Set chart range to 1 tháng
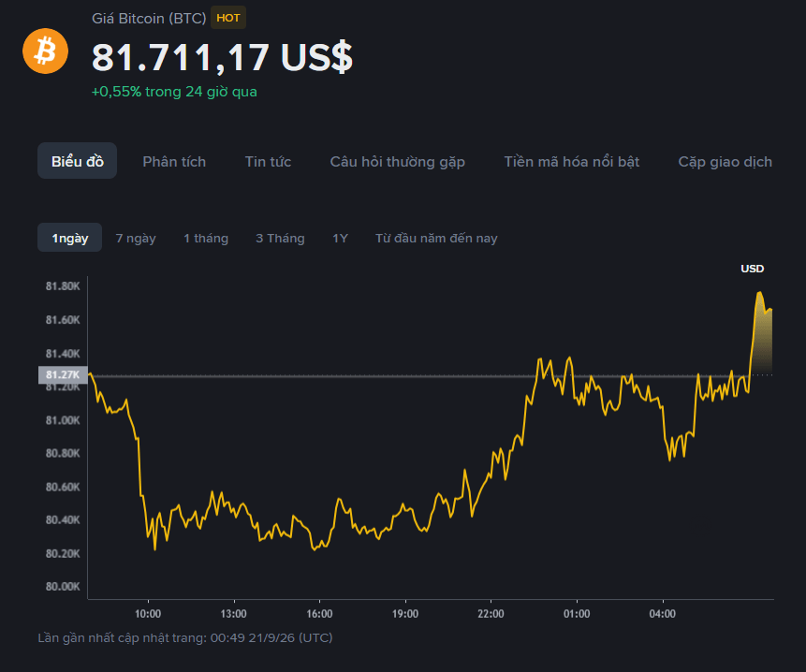The image size is (806, 672). point(206,238)
